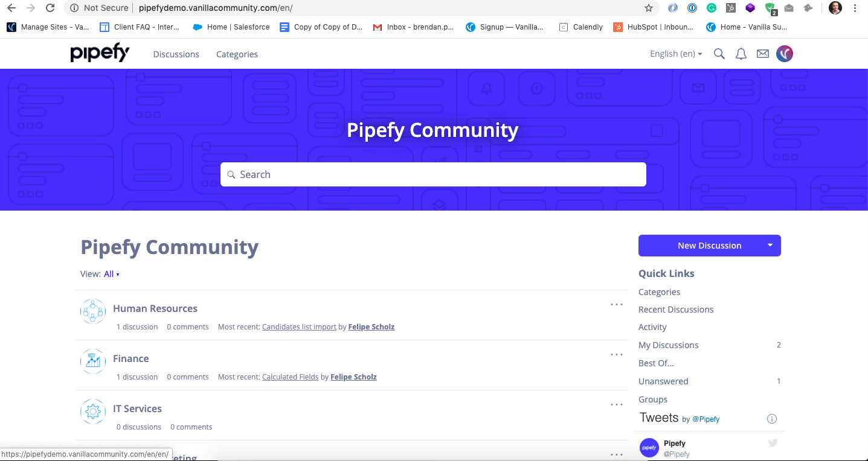Screen dimensions: 868x461
Task: Reload the page with refresh icon
Action: tap(51, 8)
